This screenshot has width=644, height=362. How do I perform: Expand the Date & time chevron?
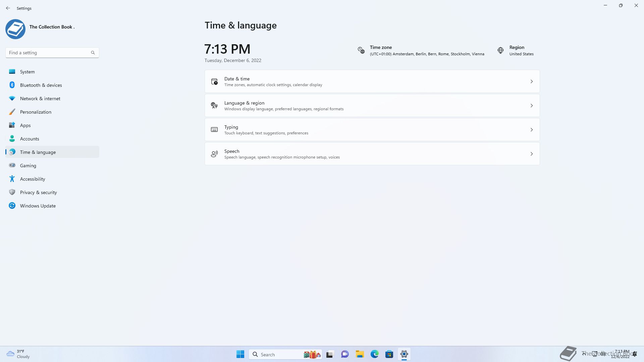tap(531, 81)
